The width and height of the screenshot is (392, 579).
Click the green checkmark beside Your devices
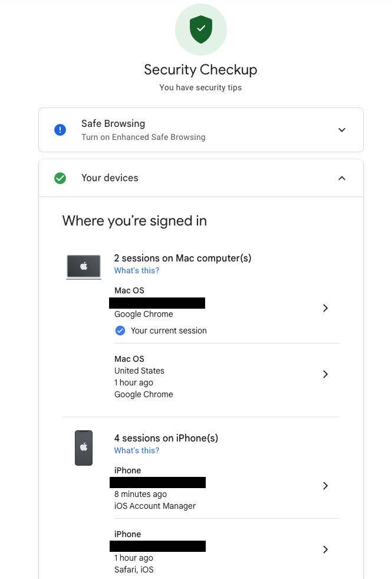(x=60, y=178)
